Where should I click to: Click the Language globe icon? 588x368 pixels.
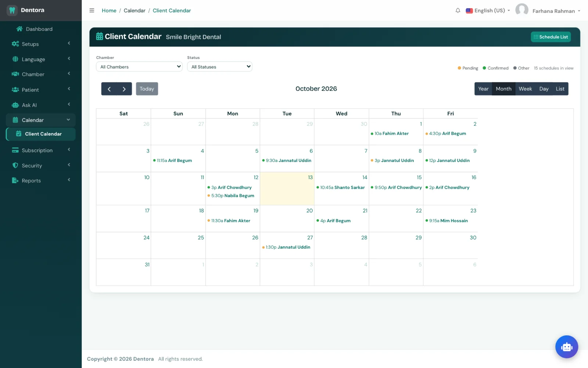coord(15,59)
